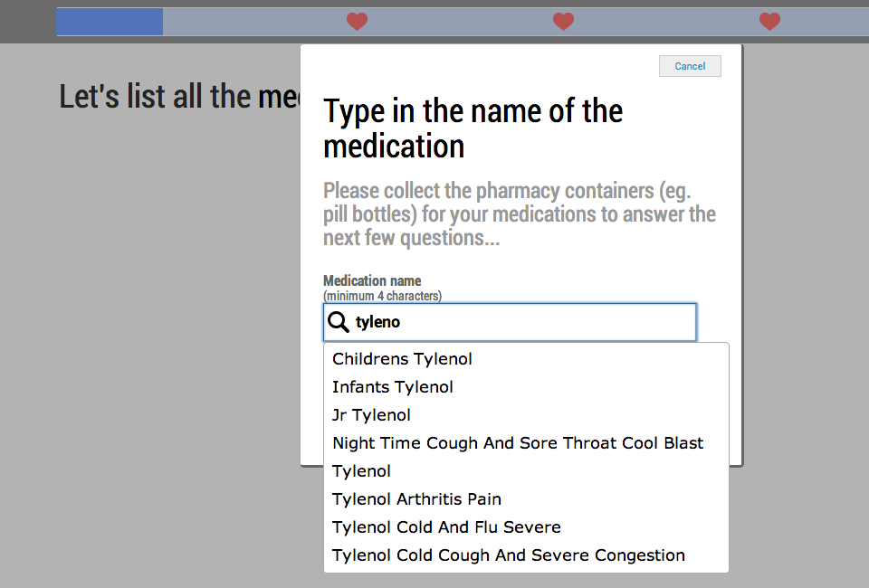The width and height of the screenshot is (869, 588).
Task: Pick Tylenol Cold And Flu Severe
Action: click(526, 527)
